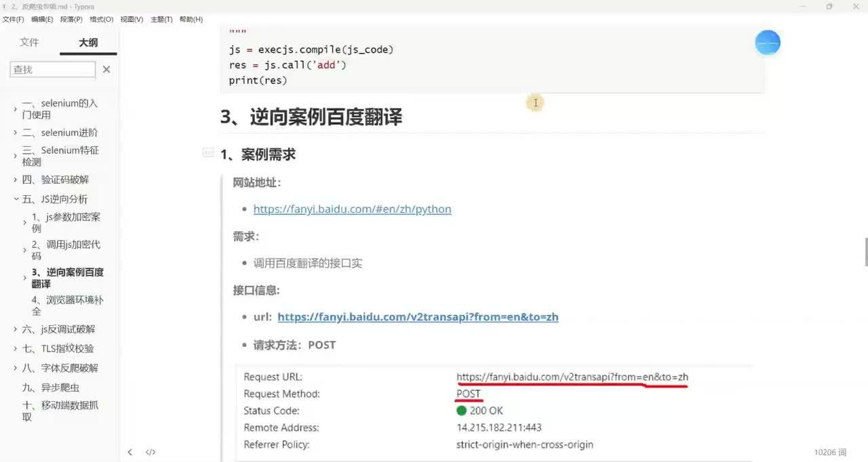
Task: Click the code line js = execjs.compile(js_code)
Action: click(x=311, y=50)
